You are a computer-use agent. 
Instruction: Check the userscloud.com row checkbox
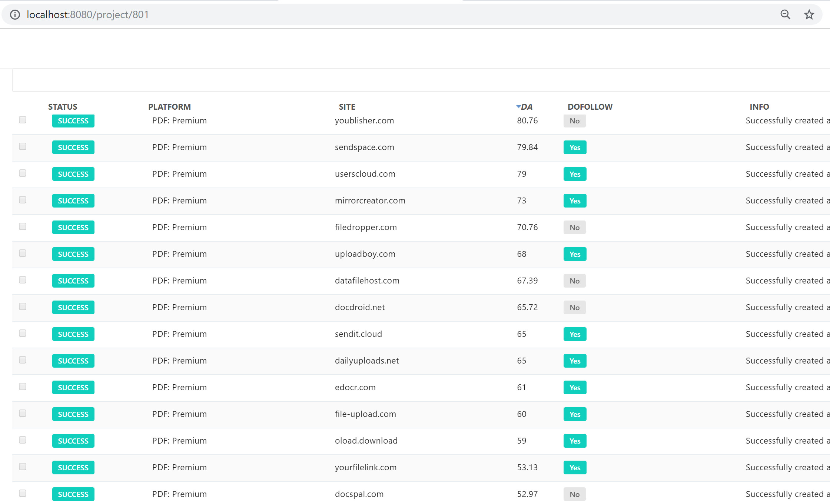pos(23,173)
